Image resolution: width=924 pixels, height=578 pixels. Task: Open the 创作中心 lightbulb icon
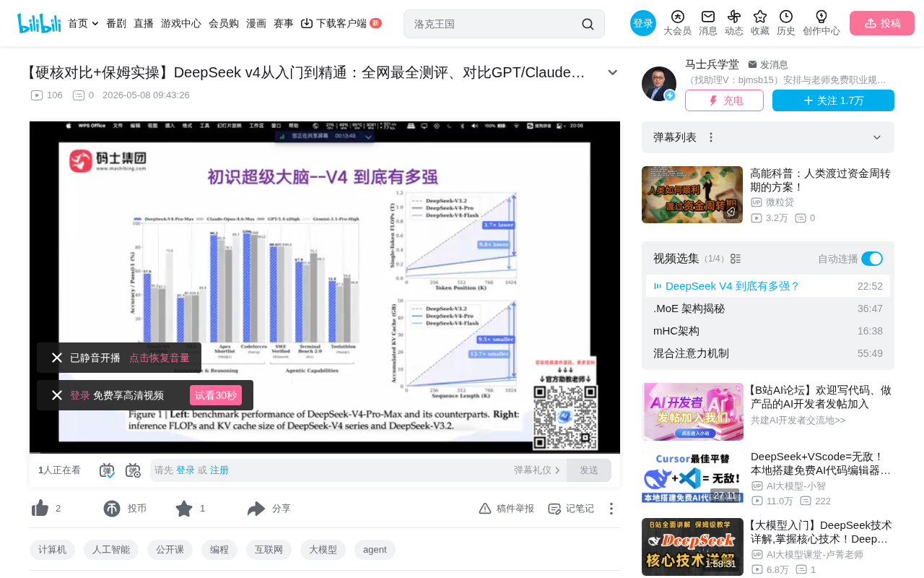(821, 17)
